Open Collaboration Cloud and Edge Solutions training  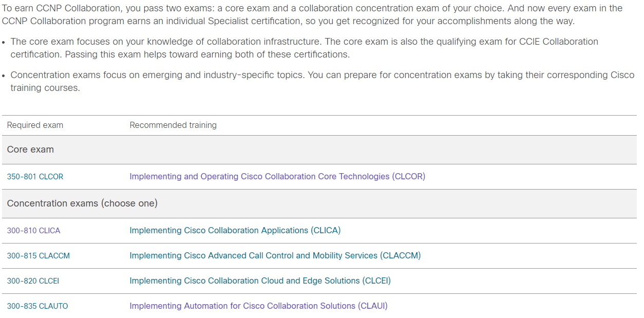[260, 281]
